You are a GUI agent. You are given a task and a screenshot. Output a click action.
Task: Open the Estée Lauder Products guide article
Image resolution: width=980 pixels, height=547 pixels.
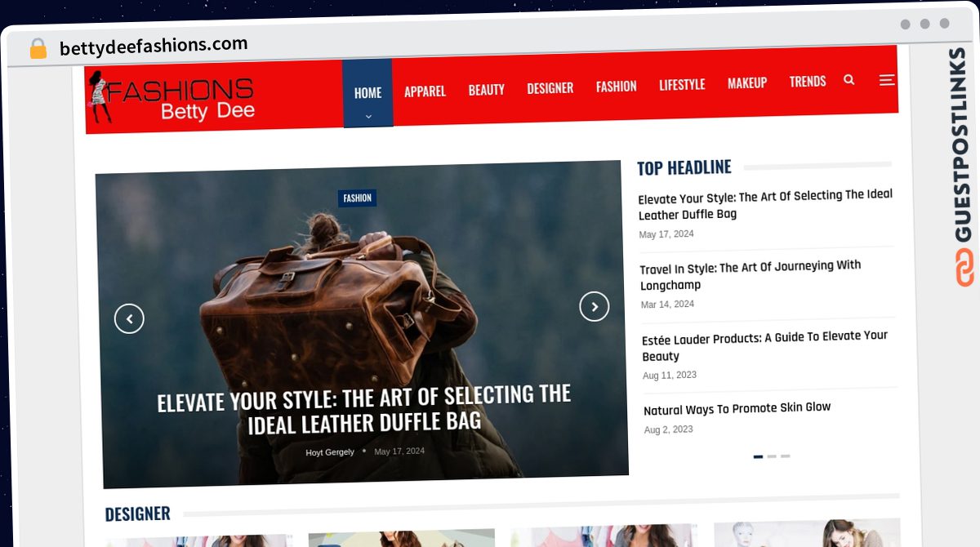point(765,345)
